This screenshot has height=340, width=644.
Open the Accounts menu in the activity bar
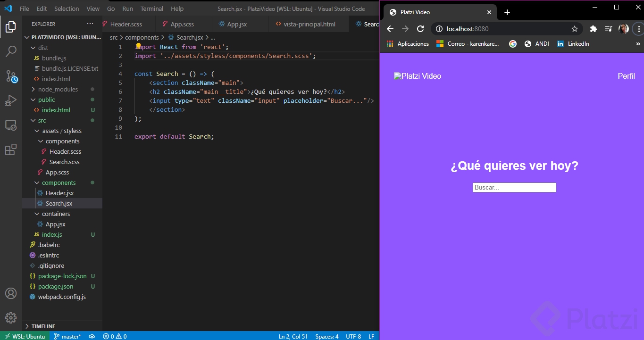[x=11, y=293]
